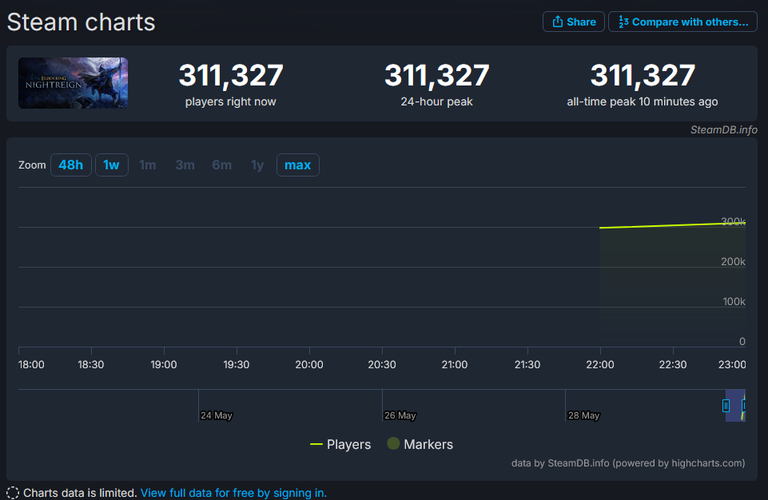Click the all-time peak 10 minutes ago text
The image size is (768, 500).
pyautogui.click(x=642, y=101)
